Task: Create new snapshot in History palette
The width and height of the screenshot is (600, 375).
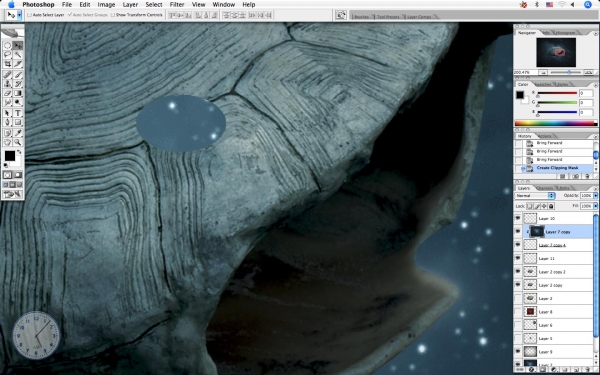Action: [576, 176]
